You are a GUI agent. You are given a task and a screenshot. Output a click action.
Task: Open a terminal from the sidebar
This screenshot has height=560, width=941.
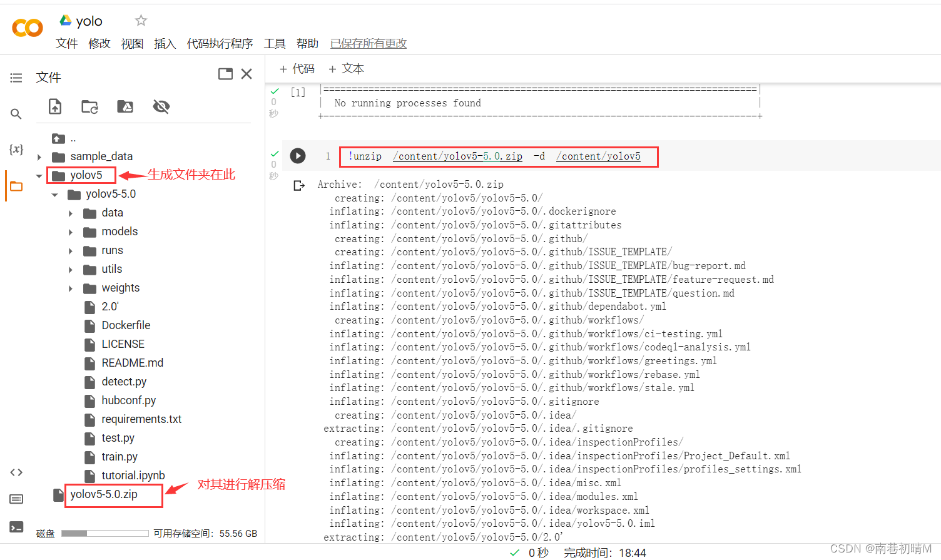[16, 526]
